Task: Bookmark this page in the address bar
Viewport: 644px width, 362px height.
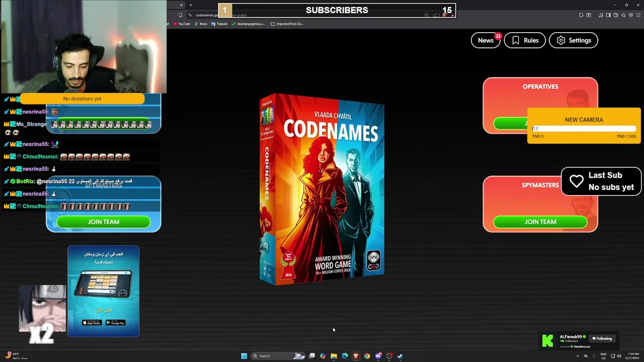Action: click(180, 15)
